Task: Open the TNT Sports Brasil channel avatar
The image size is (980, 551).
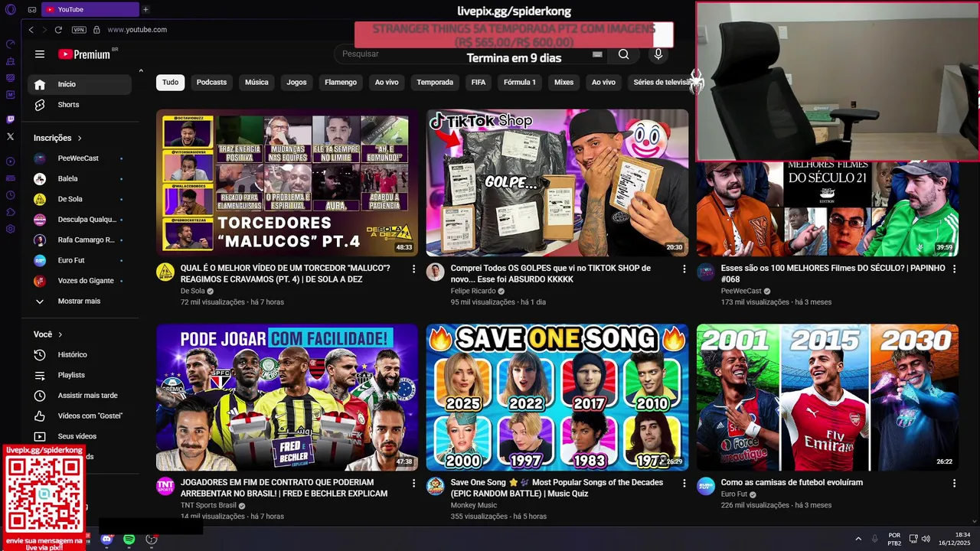Action: [165, 486]
